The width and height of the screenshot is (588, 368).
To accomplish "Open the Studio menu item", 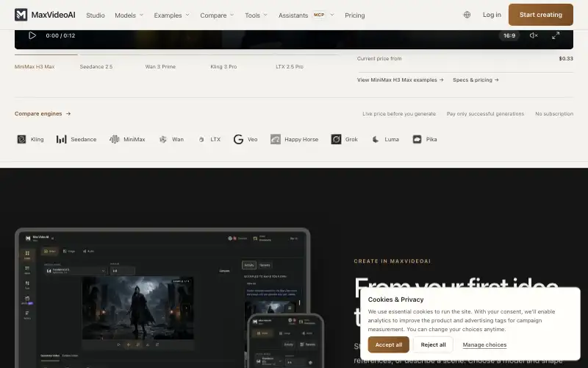I will point(96,15).
